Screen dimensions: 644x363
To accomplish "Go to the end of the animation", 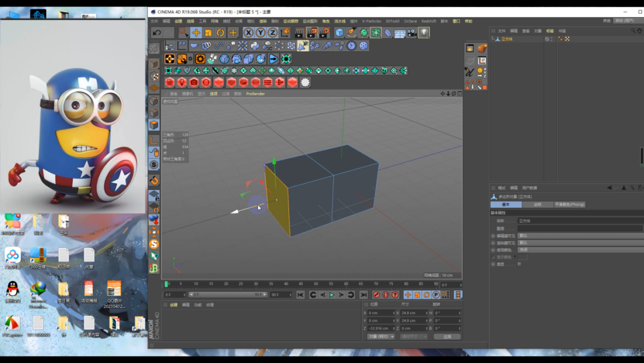I will (x=364, y=295).
